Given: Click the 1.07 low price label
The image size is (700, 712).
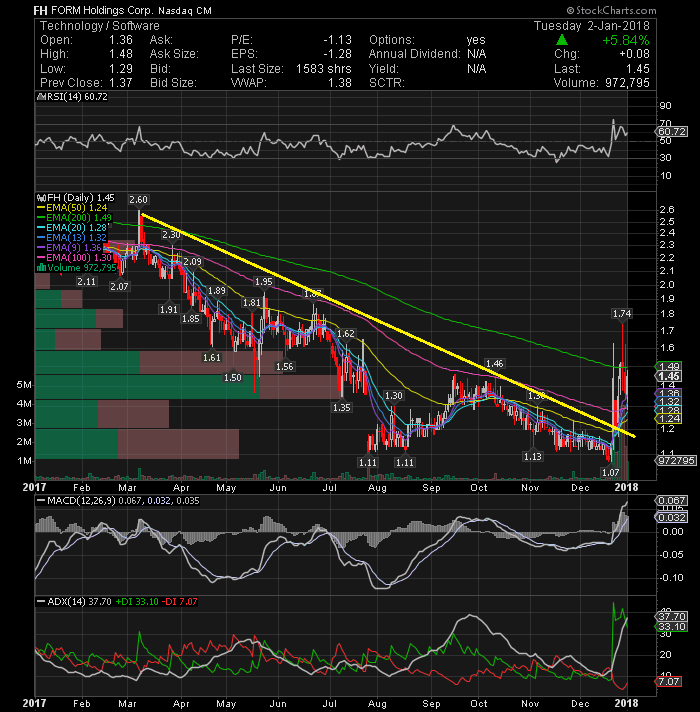Looking at the screenshot, I should coord(611,472).
